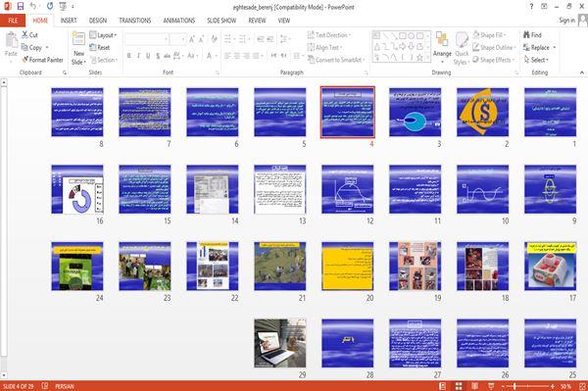This screenshot has width=588, height=391.
Task: Activate the Format Painter tool
Action: (x=42, y=60)
